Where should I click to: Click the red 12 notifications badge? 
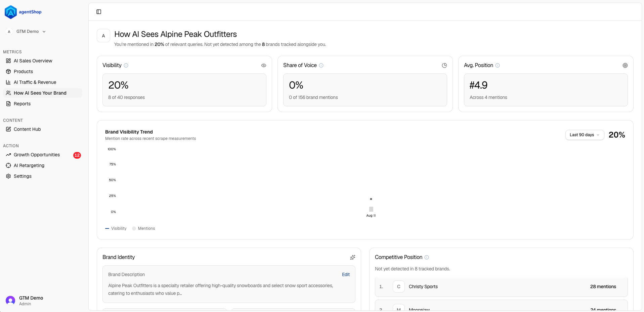click(x=77, y=155)
